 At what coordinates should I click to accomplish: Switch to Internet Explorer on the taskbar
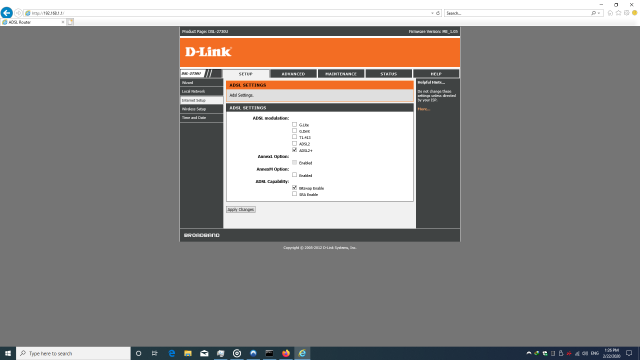tap(302, 353)
